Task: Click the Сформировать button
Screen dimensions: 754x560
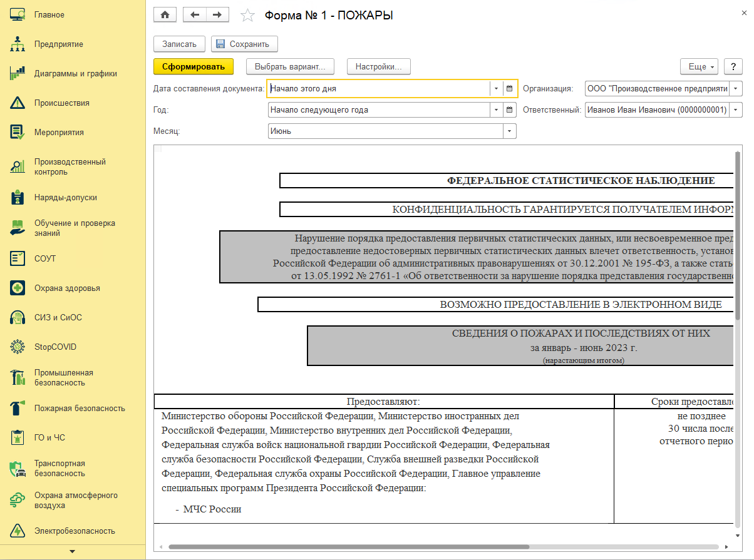Action: 194,66
